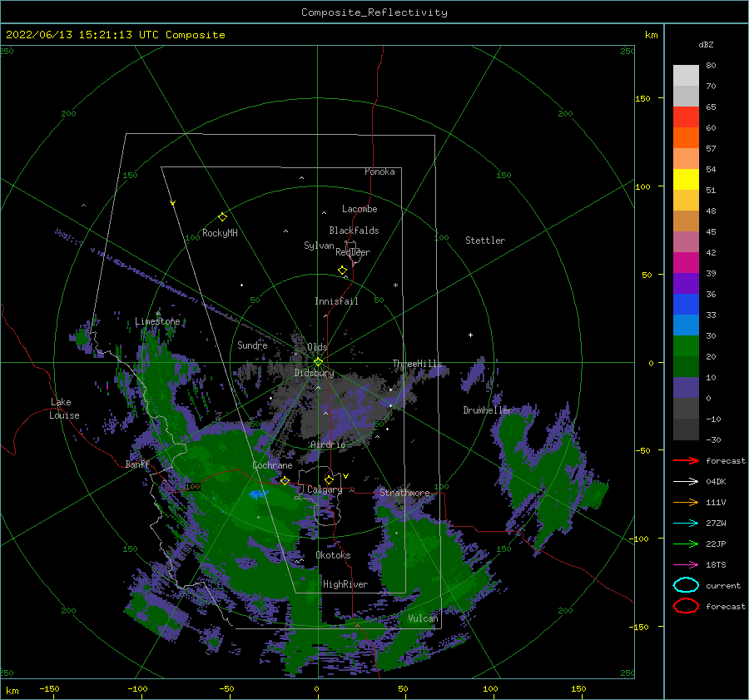The width and height of the screenshot is (749, 700).
Task: Click the Didsbury city label
Action: click(x=314, y=373)
